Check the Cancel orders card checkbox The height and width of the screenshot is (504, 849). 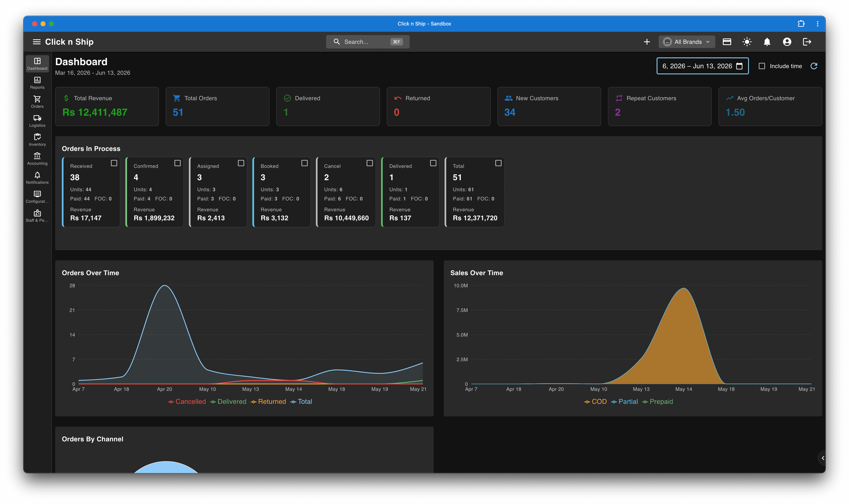tap(370, 163)
